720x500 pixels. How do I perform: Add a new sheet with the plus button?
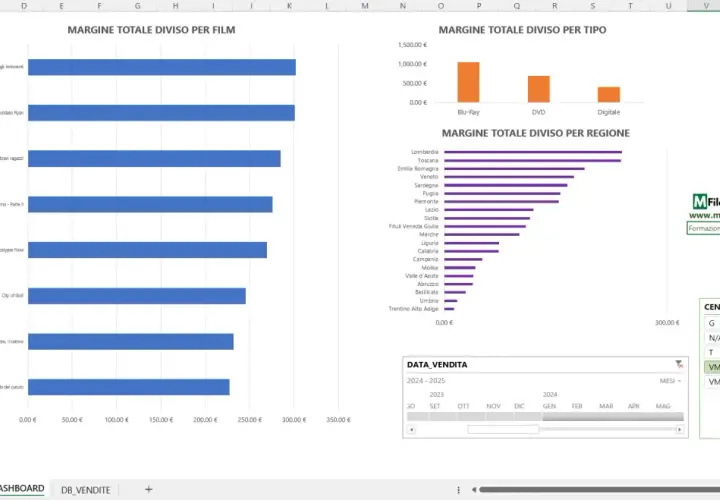(148, 489)
